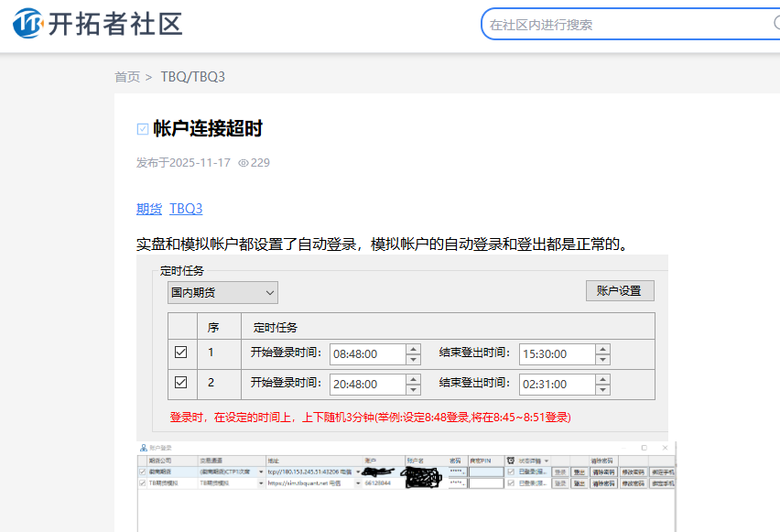This screenshot has width=780, height=532.
Task: Click up arrow on 20:48:00 time spinner
Action: click(413, 378)
